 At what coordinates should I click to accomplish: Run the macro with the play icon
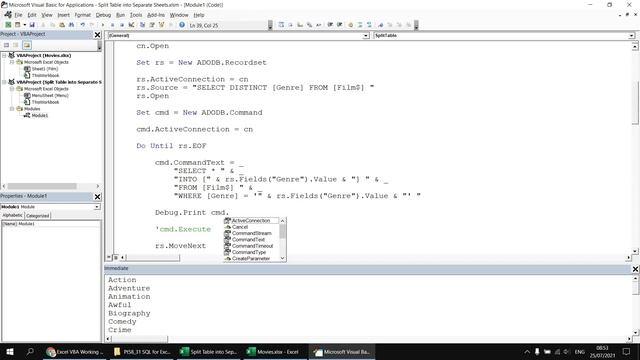(x=103, y=25)
